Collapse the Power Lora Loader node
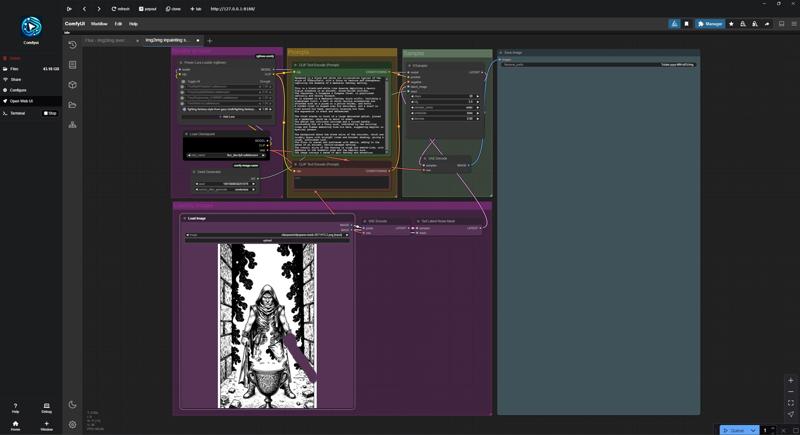This screenshot has width=800, height=435. (181, 63)
